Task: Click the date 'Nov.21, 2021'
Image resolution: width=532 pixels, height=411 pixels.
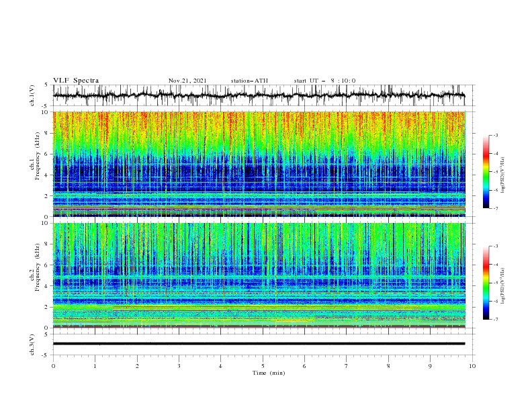Action: coord(187,81)
